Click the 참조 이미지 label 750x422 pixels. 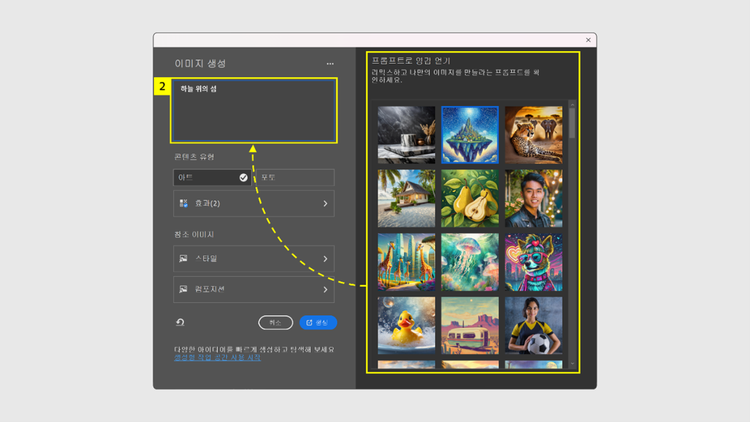pos(194,234)
